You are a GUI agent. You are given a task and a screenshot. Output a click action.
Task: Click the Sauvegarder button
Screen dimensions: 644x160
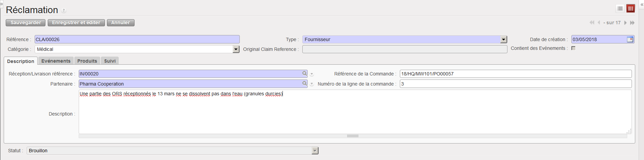[x=26, y=23]
